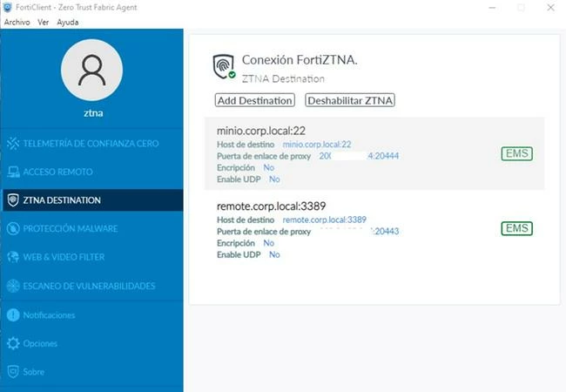Click the ztna username label

[x=93, y=113]
